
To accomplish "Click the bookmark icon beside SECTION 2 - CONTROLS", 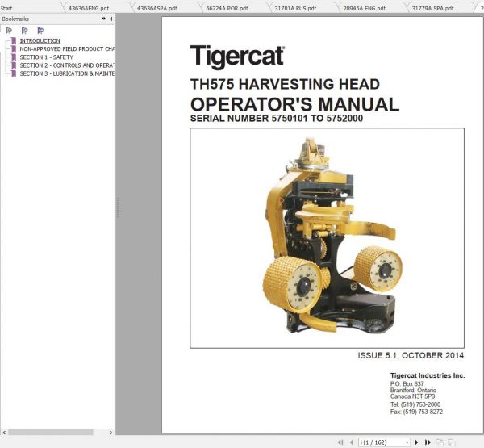I will [x=14, y=65].
